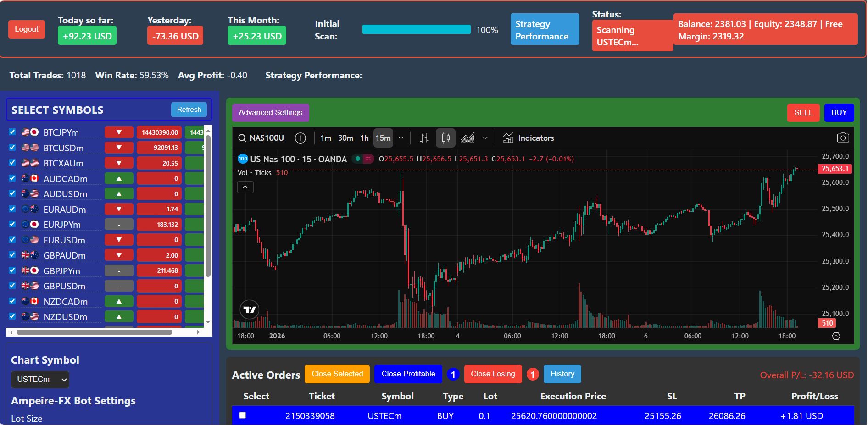868x425 pixels.
Task: Collapse the volume indicator legend chevron
Action: click(x=245, y=187)
